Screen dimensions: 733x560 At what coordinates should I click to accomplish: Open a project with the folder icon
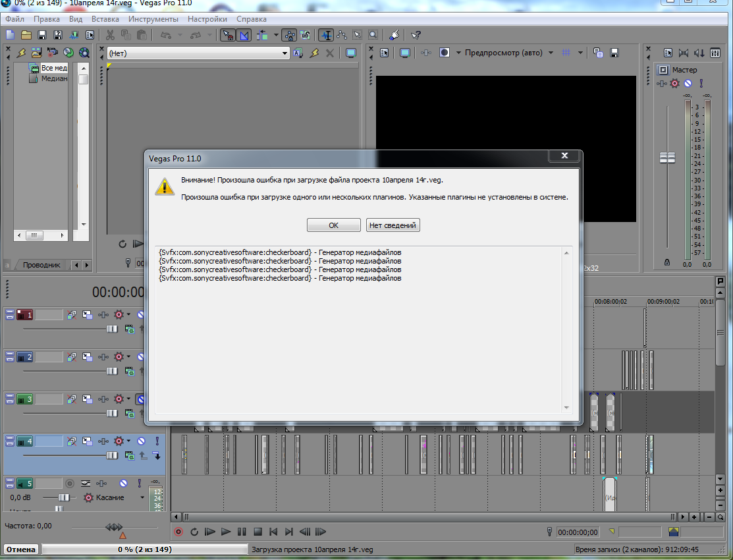click(x=26, y=35)
